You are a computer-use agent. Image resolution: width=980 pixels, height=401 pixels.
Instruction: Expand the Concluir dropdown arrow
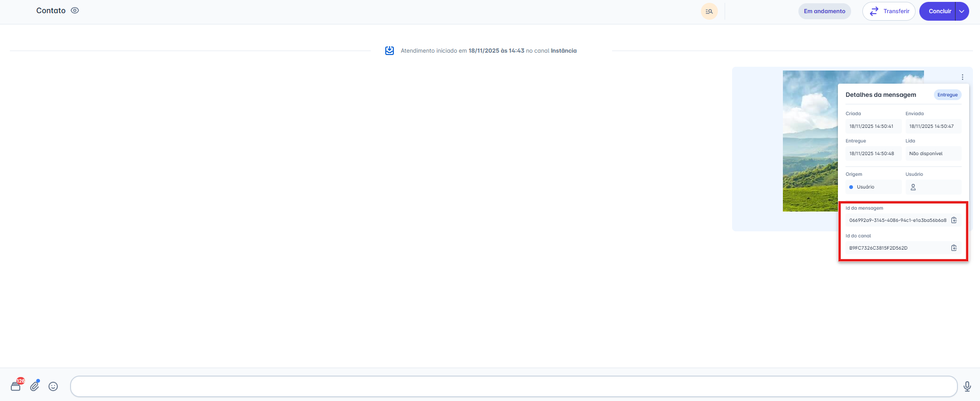pos(962,11)
